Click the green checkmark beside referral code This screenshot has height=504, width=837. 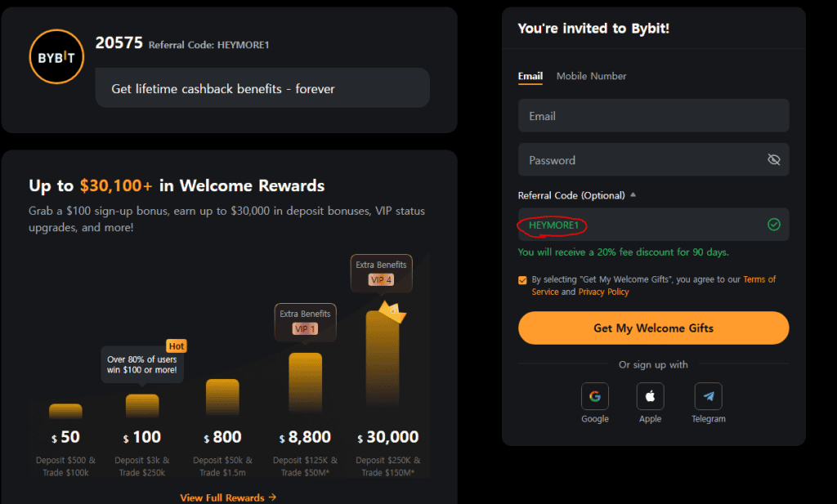tap(774, 224)
